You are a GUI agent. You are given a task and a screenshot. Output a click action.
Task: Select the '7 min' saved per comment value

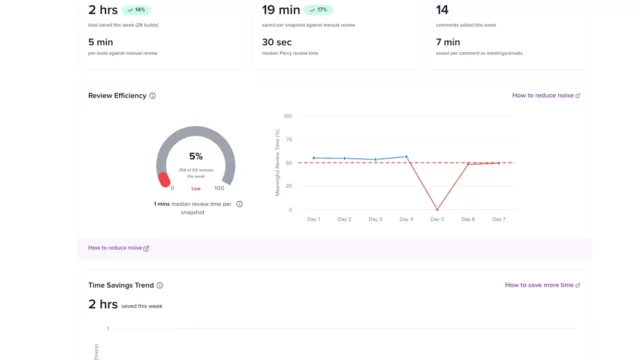[x=448, y=42]
